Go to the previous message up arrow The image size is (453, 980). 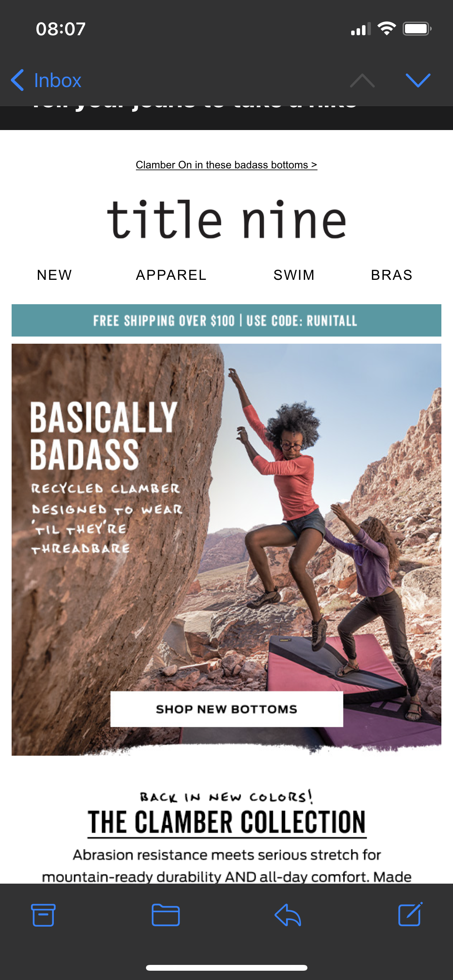tap(362, 80)
